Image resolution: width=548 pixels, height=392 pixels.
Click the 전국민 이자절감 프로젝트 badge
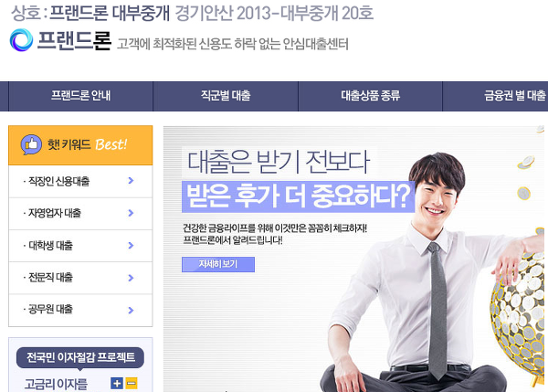coord(80,357)
